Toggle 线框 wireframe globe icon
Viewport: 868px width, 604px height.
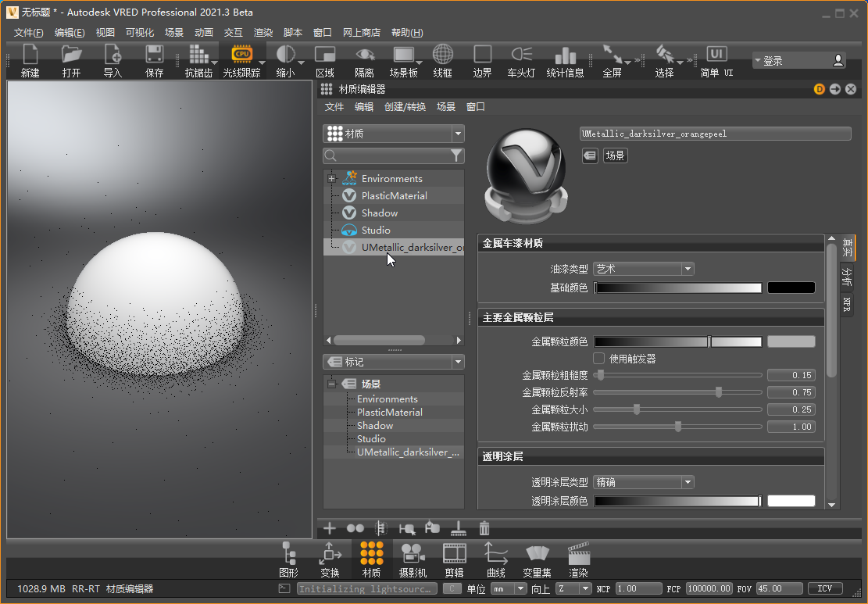click(443, 54)
